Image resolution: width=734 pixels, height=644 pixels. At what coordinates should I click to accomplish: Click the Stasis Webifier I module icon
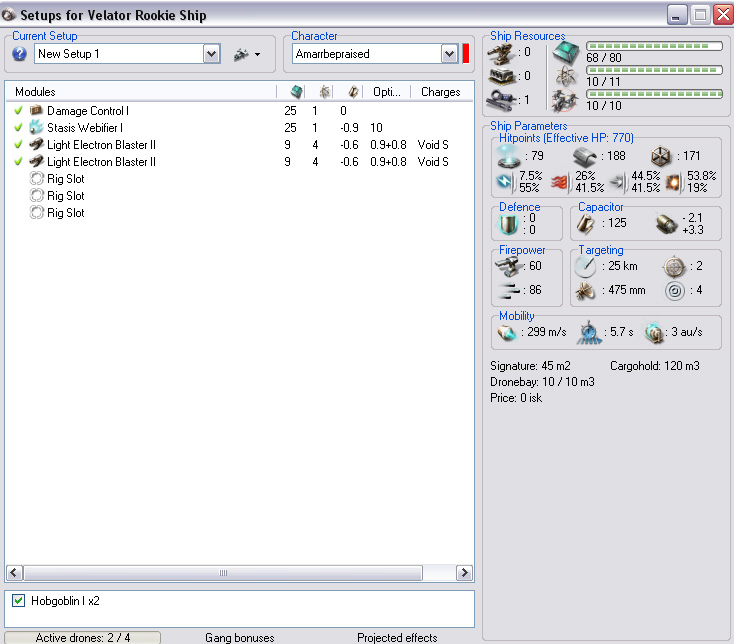(36, 127)
